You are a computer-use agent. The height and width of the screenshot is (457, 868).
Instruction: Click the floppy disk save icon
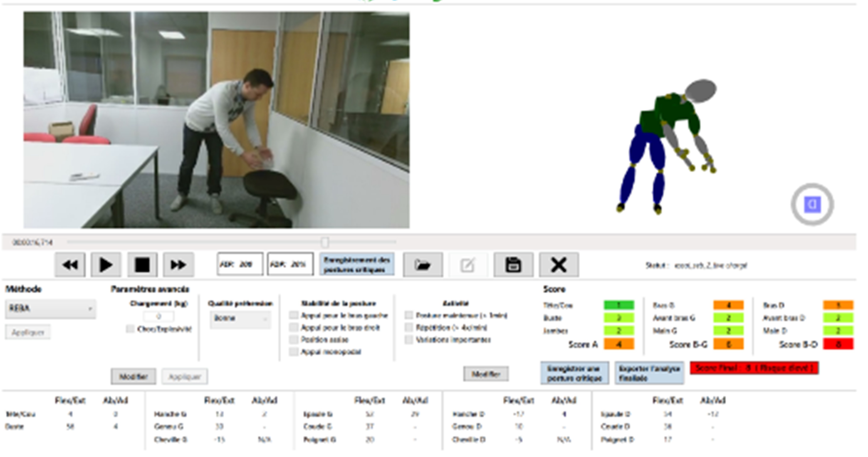click(x=513, y=265)
